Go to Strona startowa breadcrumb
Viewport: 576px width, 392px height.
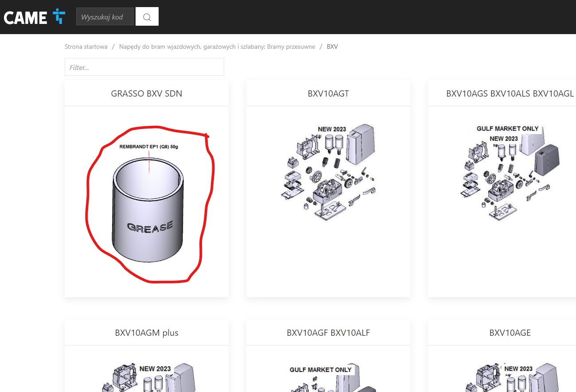pos(86,47)
